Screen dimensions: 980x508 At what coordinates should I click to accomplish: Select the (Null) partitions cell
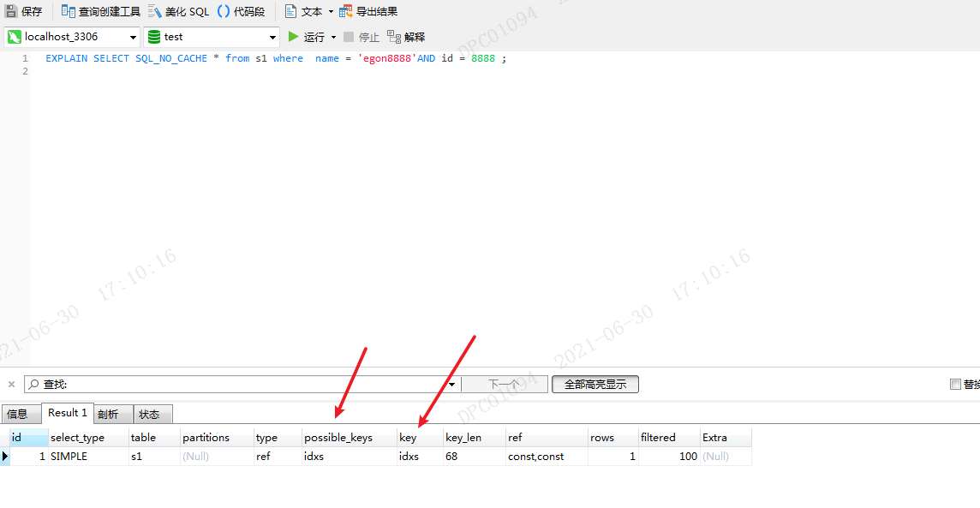[217, 456]
